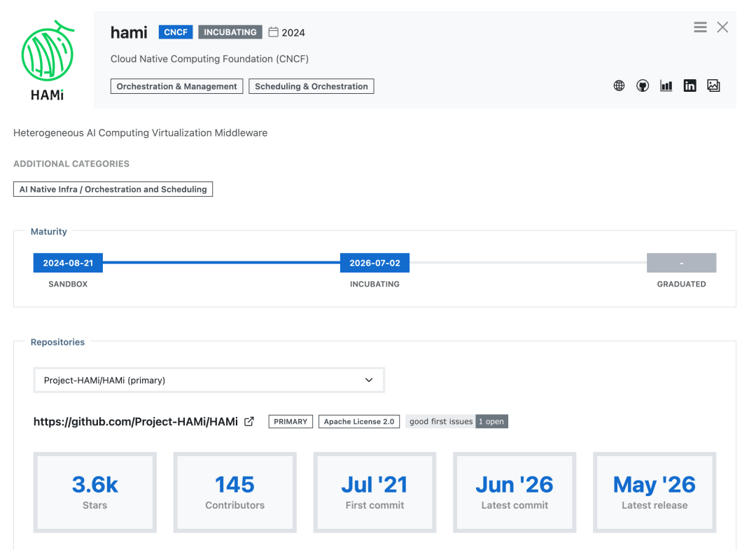
Task: Click the May '26 Latest release card
Action: point(654,493)
